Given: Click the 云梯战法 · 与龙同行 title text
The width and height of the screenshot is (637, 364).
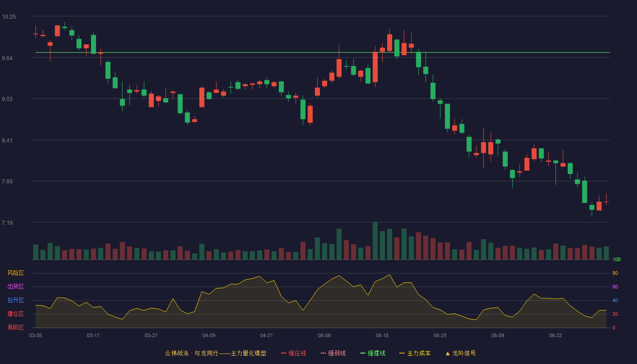Looking at the screenshot, I should tap(191, 353).
